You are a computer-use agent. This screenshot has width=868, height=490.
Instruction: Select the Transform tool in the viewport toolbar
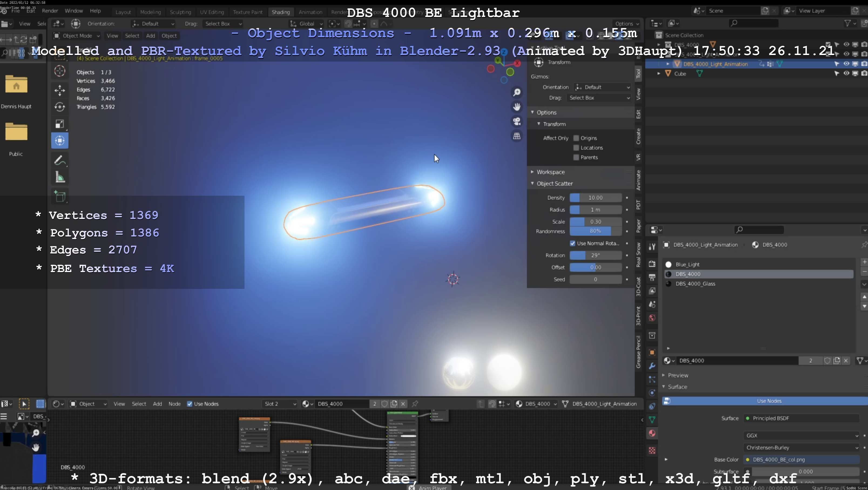[60, 141]
